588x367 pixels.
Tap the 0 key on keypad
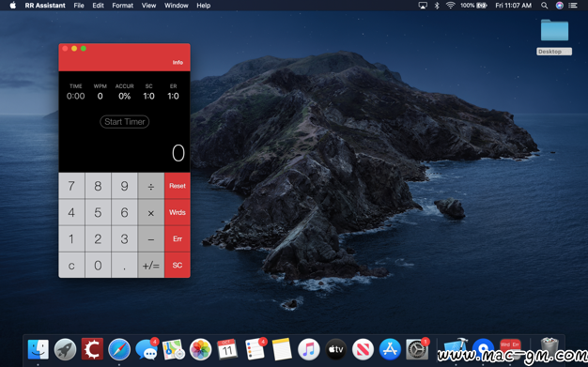(x=98, y=265)
